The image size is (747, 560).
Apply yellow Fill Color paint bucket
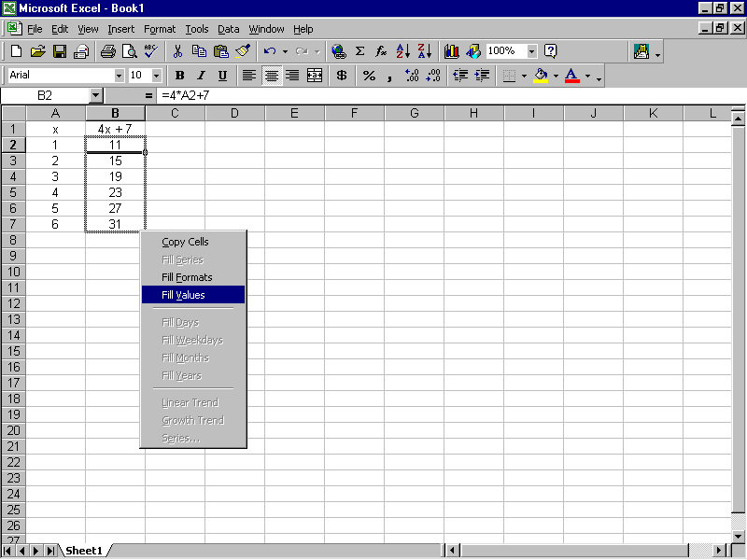pos(541,76)
